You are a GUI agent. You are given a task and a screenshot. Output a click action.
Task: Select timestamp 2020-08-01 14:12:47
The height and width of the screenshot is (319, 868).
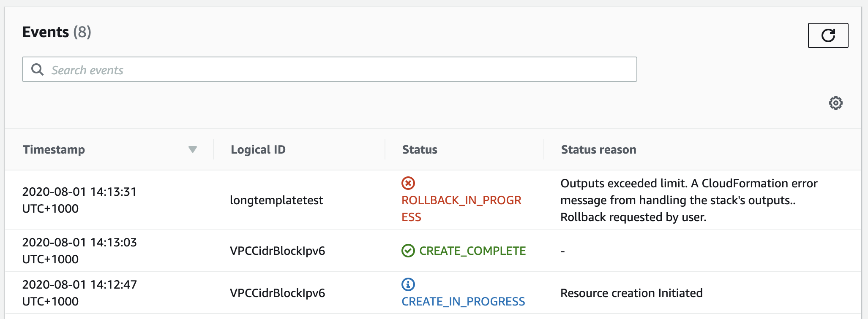click(x=79, y=293)
